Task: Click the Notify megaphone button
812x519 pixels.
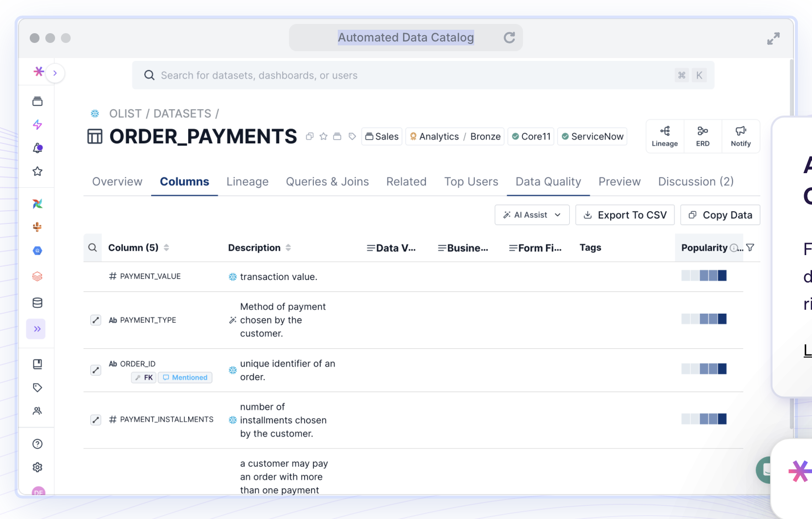Action: point(741,137)
